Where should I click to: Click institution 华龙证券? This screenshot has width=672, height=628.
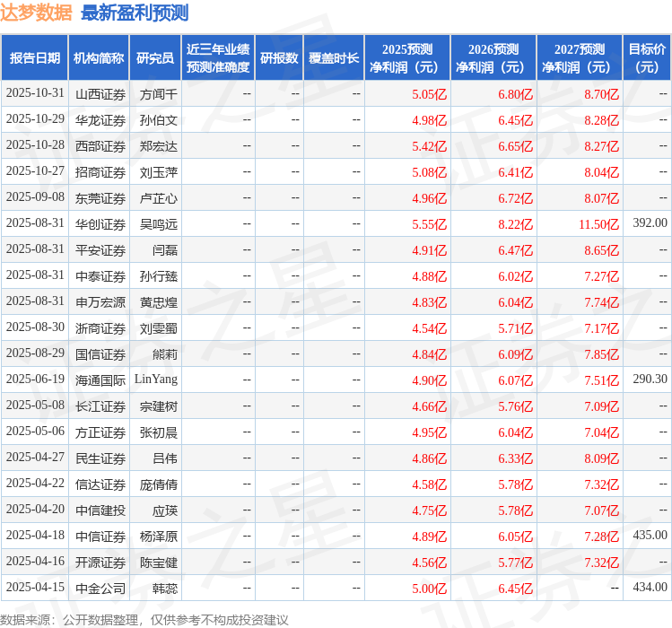tap(100, 120)
